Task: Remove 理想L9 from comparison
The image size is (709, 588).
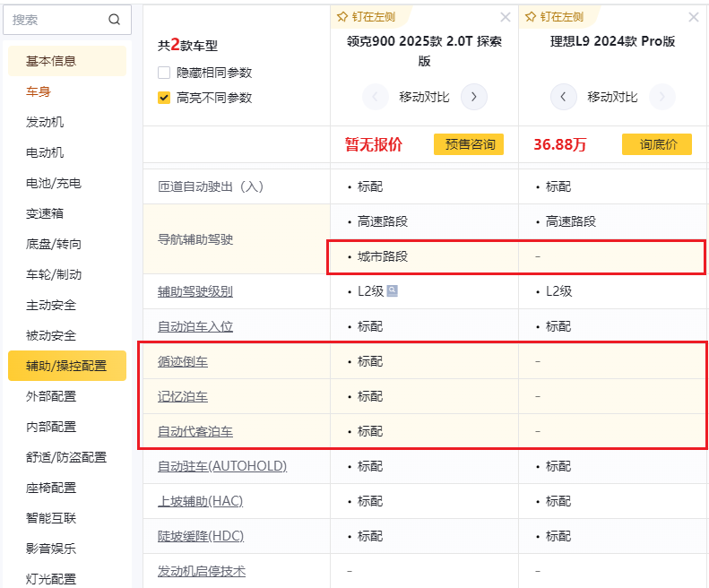Action: click(x=693, y=17)
